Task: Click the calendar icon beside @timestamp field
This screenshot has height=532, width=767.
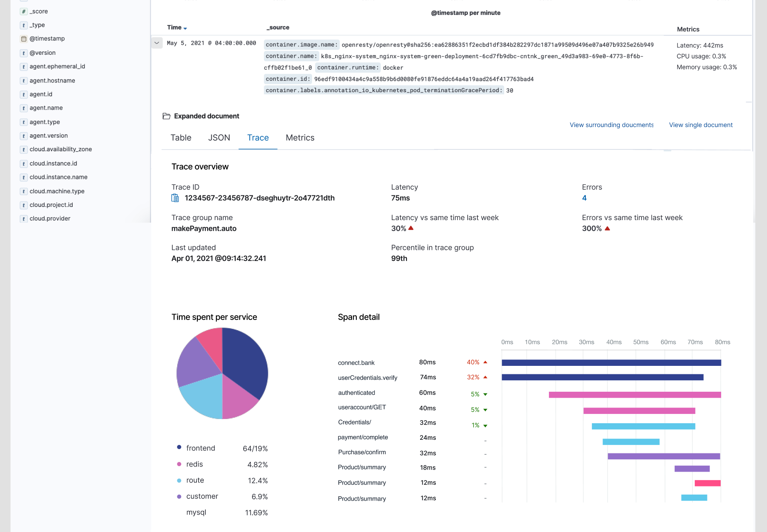Action: tap(24, 38)
